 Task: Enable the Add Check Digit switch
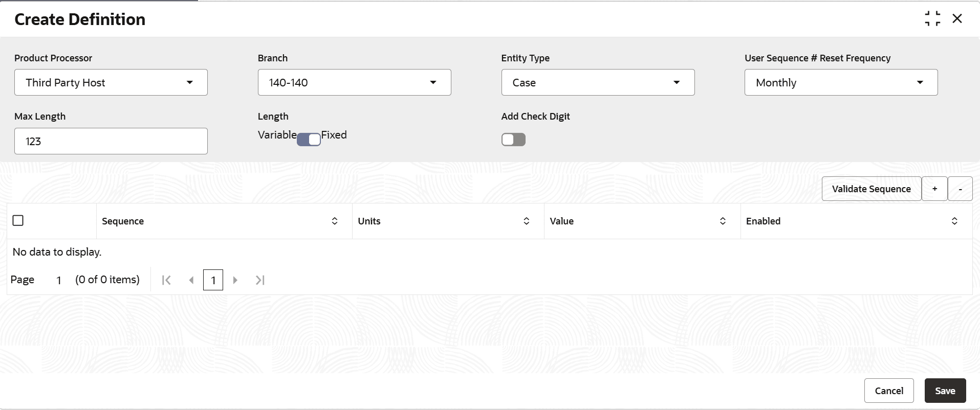(x=513, y=140)
